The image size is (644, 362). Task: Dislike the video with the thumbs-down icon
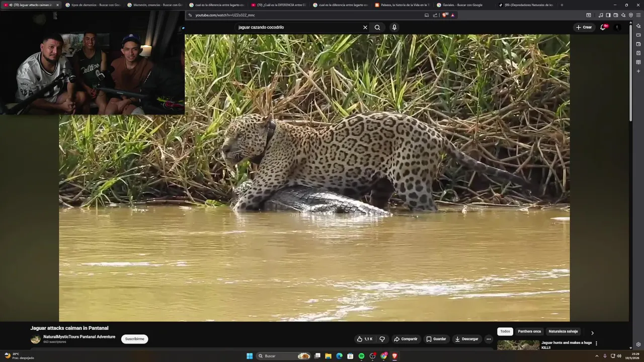pos(382,339)
